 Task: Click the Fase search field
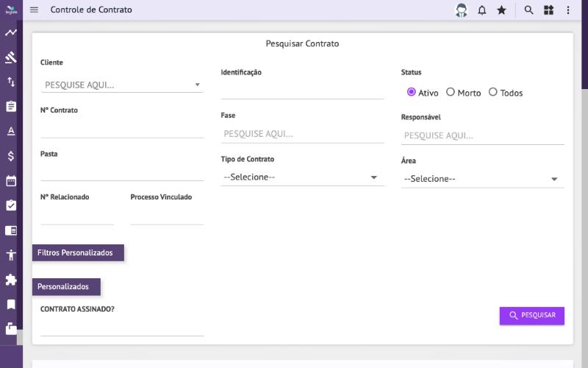coord(302,134)
